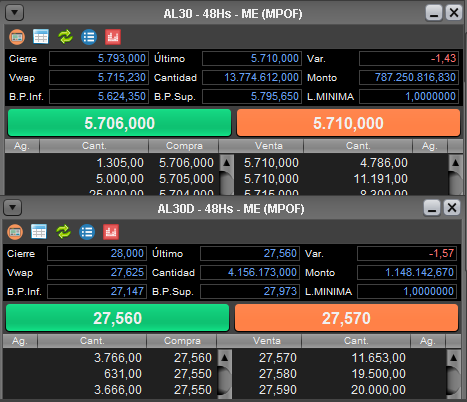The image size is (467, 402).
Task: Close the AL30D window
Action: (x=452, y=208)
